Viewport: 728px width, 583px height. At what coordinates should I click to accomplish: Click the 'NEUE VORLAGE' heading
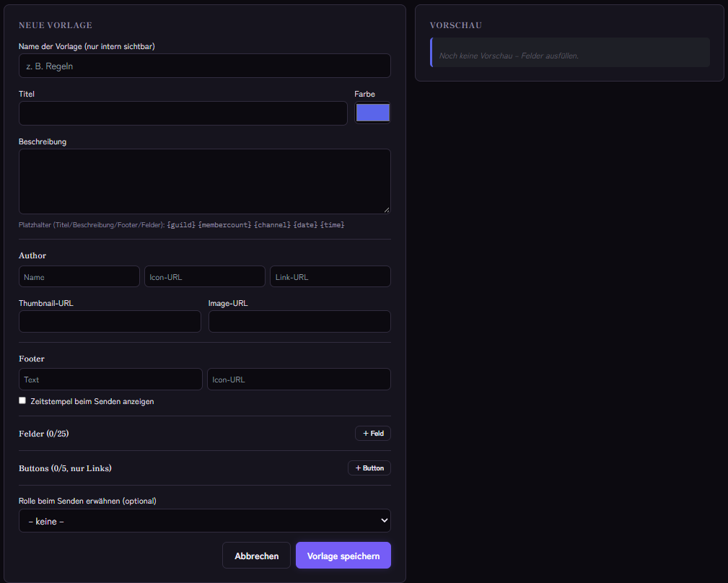(x=56, y=25)
